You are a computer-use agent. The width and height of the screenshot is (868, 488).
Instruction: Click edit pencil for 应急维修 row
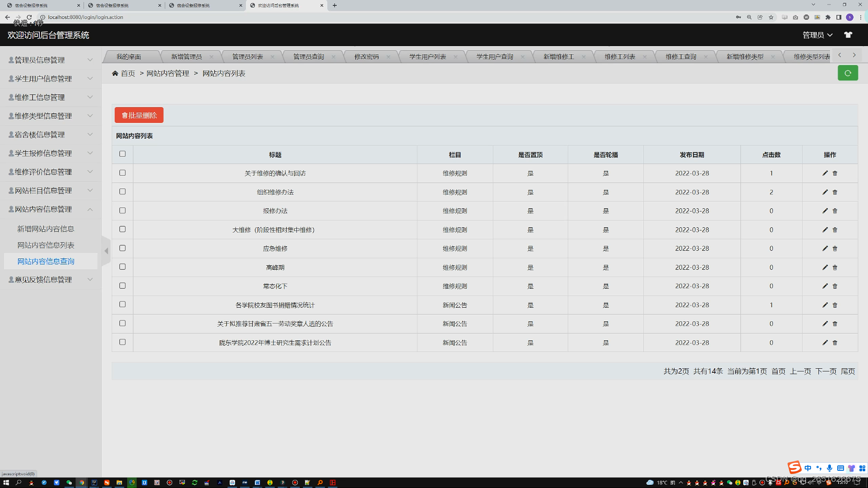coord(825,249)
